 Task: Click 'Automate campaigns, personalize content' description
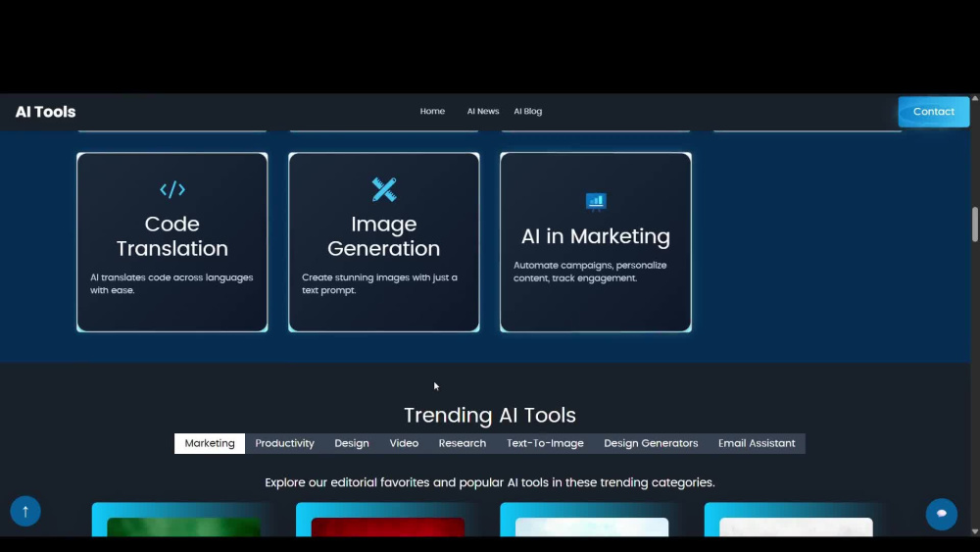pyautogui.click(x=590, y=272)
